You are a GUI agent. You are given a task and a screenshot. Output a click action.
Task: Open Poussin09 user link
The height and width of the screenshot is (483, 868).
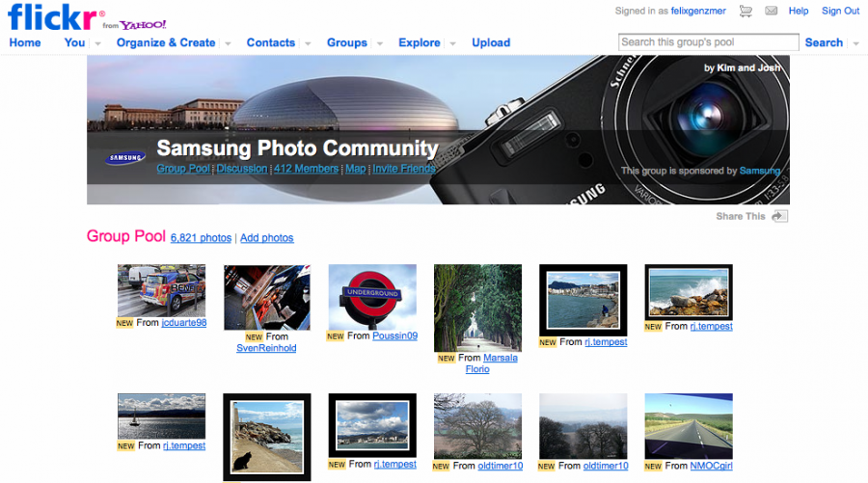point(395,335)
